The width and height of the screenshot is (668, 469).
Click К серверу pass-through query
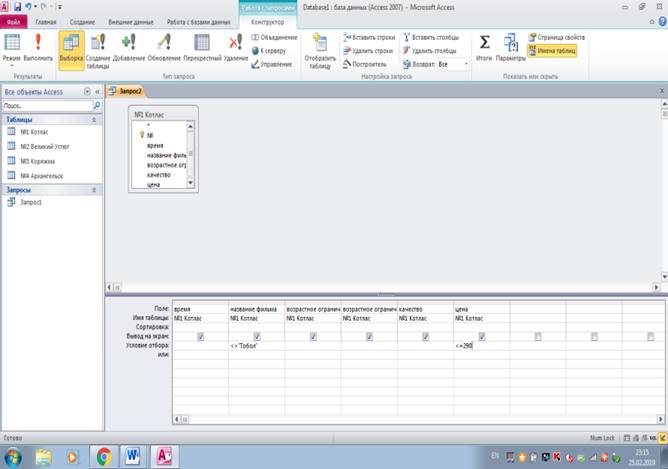[268, 51]
